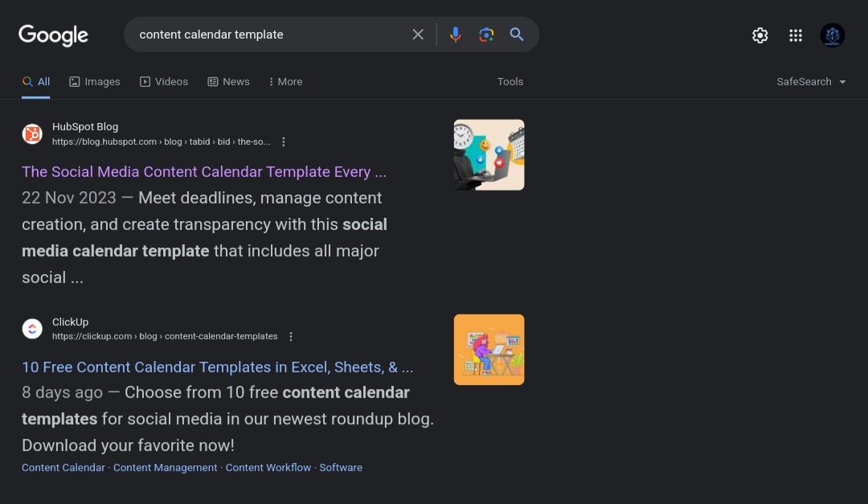Open the HubSpot Social Media Calendar link
This screenshot has width=868, height=504.
pos(203,172)
